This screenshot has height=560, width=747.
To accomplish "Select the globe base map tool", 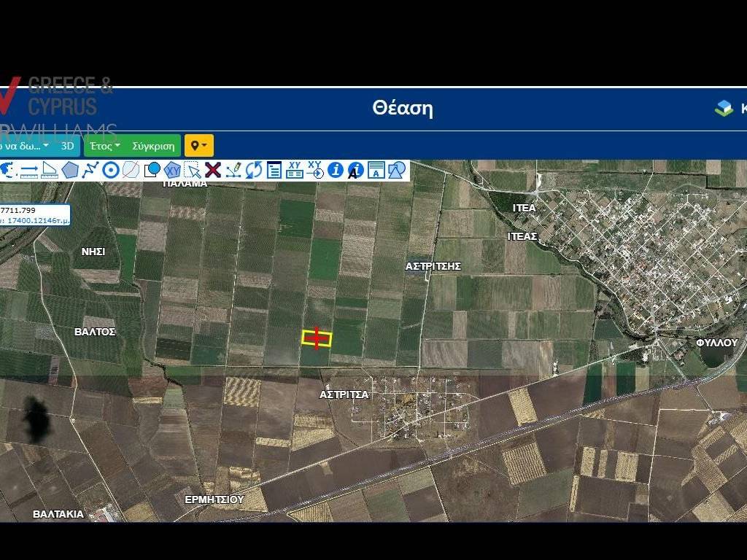I will [x=7, y=171].
